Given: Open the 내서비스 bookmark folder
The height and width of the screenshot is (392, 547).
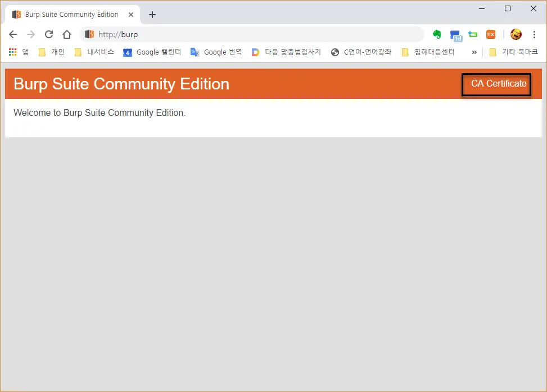Looking at the screenshot, I should coord(94,52).
